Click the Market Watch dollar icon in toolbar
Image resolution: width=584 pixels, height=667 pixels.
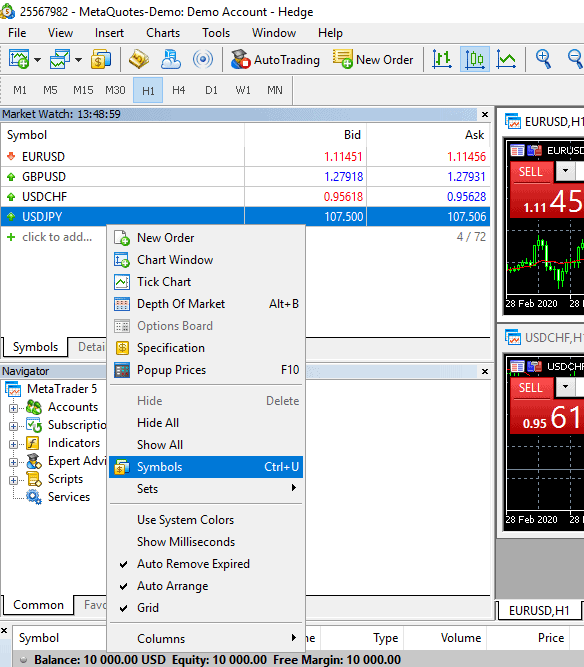coord(101,59)
